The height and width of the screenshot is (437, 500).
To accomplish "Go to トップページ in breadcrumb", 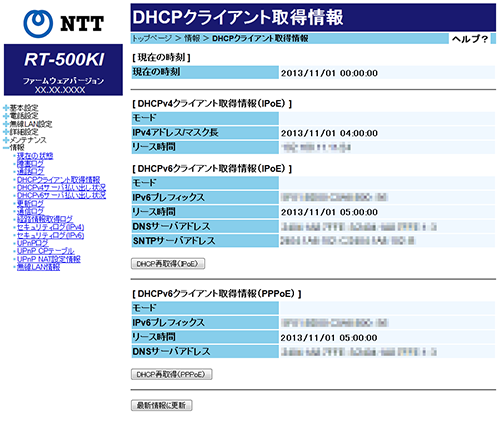I will tap(152, 39).
